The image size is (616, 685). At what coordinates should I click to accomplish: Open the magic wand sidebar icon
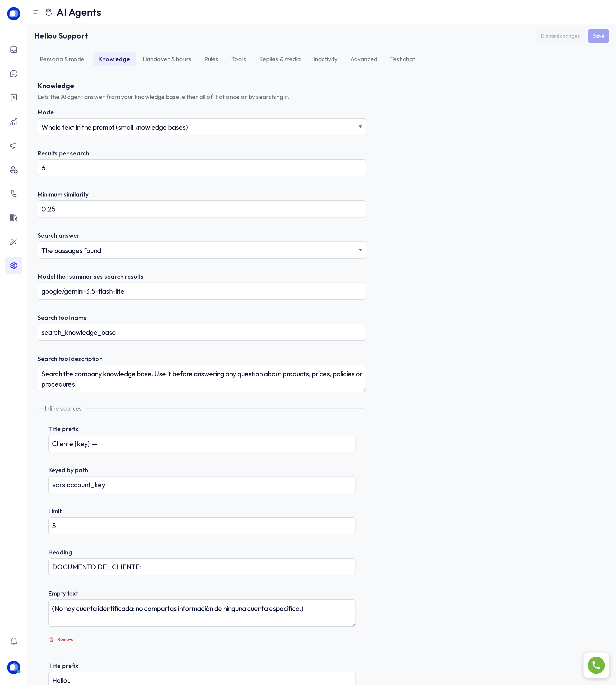(x=13, y=241)
